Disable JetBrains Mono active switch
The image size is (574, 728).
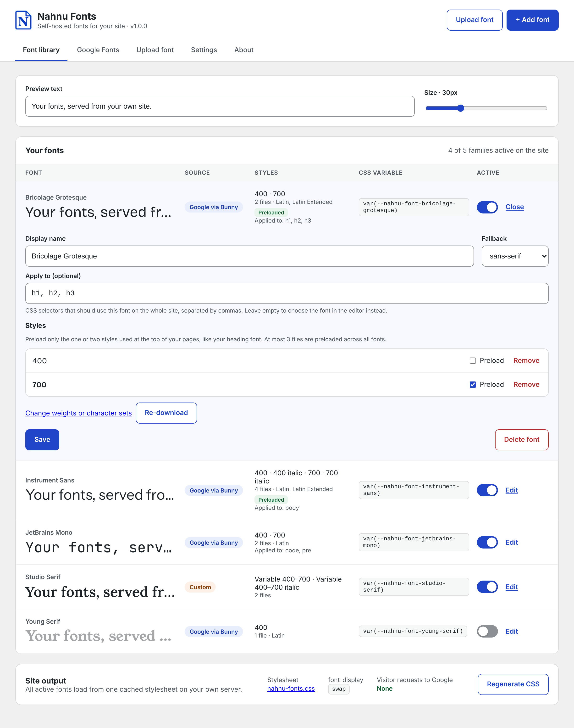click(487, 542)
